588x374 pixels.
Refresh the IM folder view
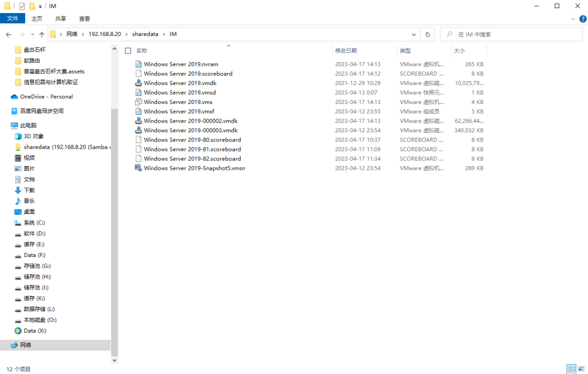427,34
